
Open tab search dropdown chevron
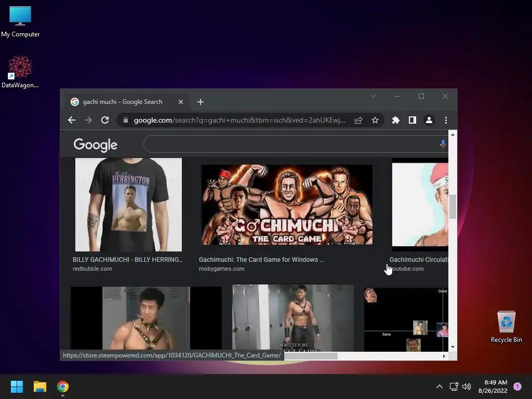tap(374, 96)
